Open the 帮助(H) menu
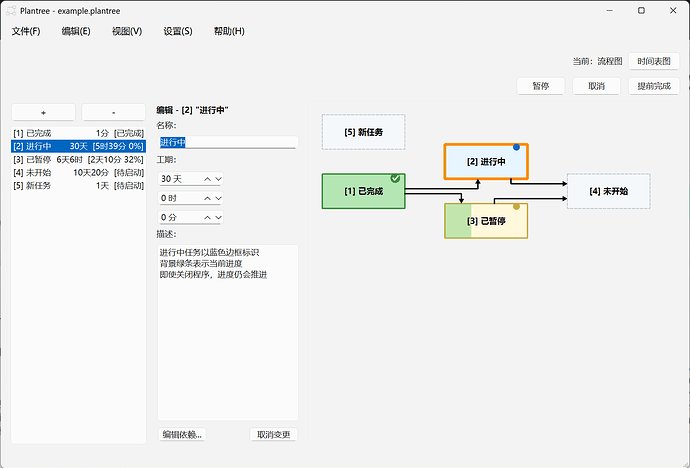The width and height of the screenshot is (690, 468). (229, 31)
